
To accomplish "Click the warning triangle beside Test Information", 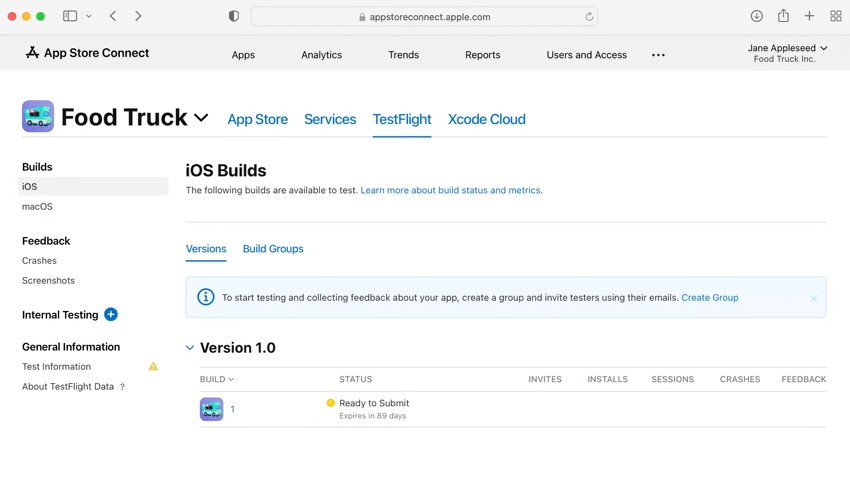I will pos(153,367).
